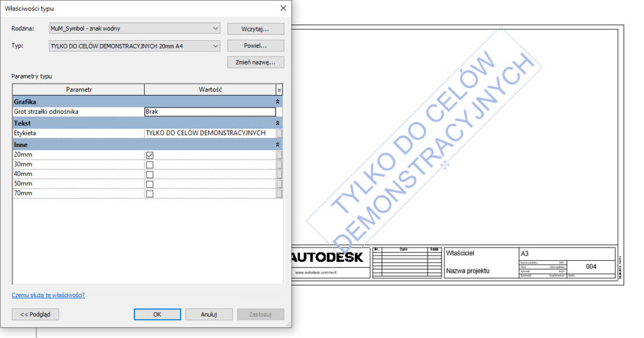Tick the 50mm checkbox
644x338 pixels.
coord(150,184)
